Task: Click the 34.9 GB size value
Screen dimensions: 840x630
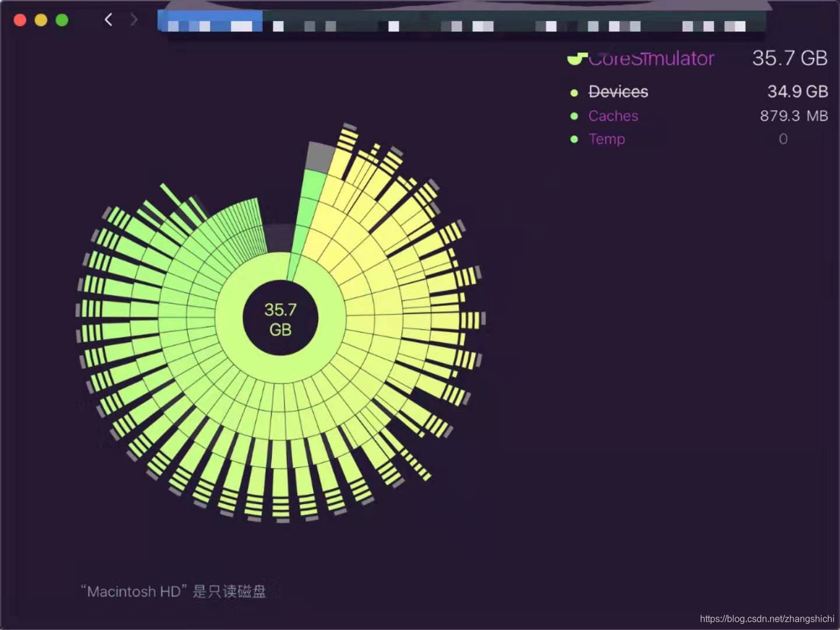Action: click(797, 92)
